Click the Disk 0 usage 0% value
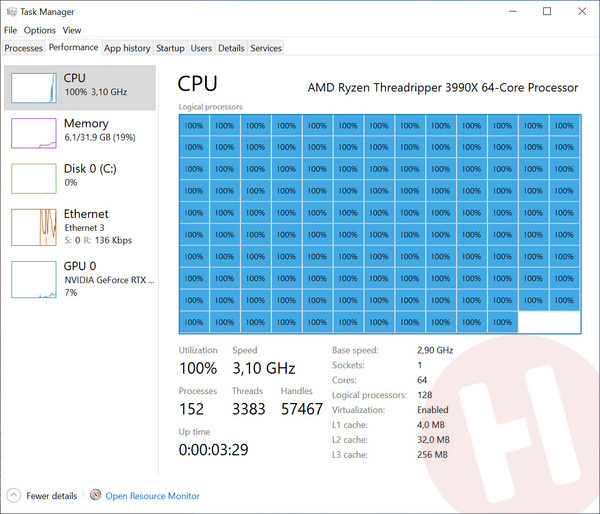Screen dimensions: 600x514 click(71, 183)
